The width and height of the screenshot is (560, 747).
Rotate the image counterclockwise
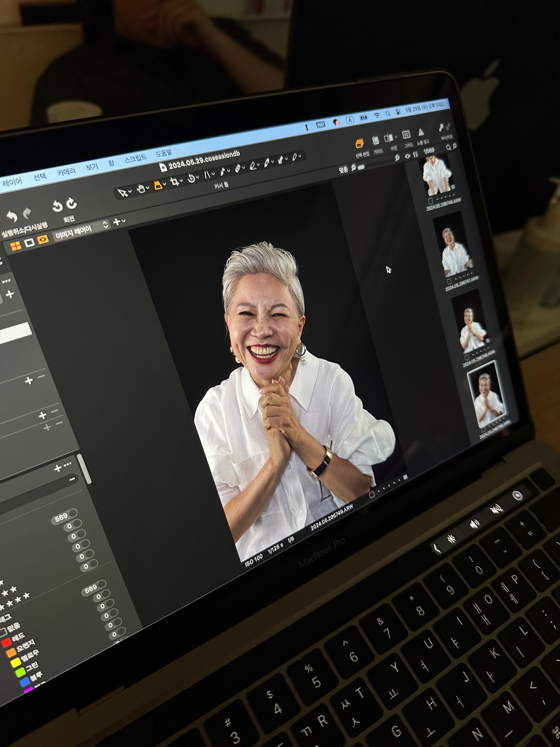click(58, 206)
